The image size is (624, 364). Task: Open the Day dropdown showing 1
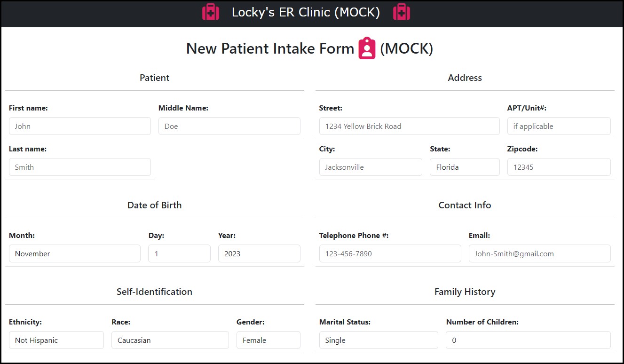(x=179, y=253)
